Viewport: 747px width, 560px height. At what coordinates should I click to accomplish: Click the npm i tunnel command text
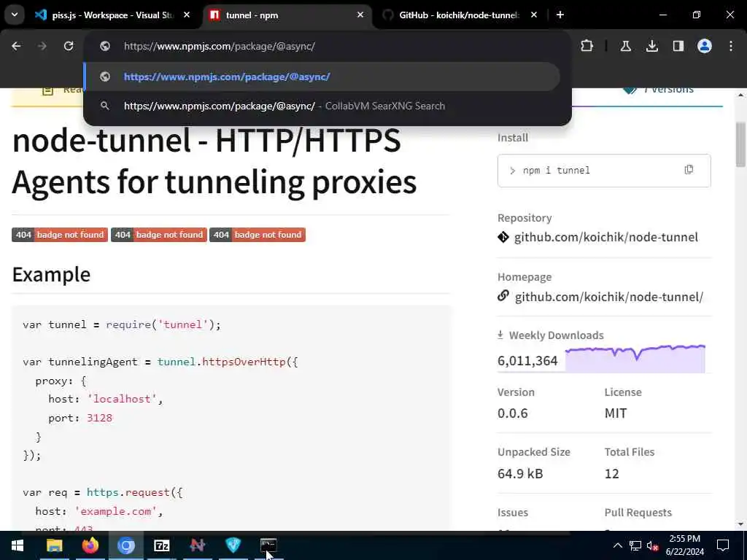pos(556,171)
